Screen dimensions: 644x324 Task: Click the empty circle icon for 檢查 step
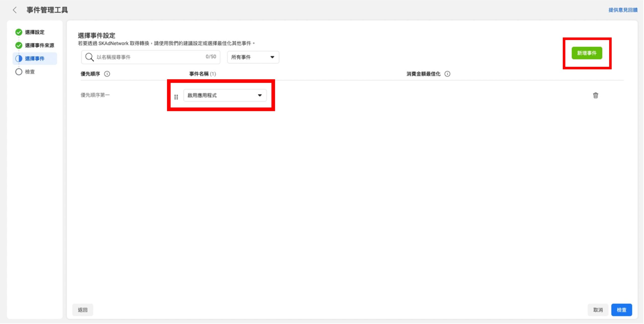[19, 72]
